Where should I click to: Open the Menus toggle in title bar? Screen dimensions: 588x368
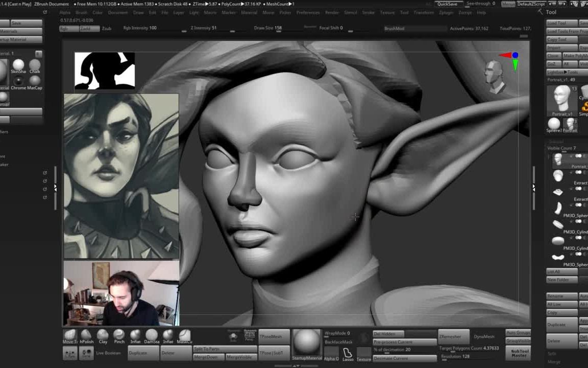click(508, 4)
